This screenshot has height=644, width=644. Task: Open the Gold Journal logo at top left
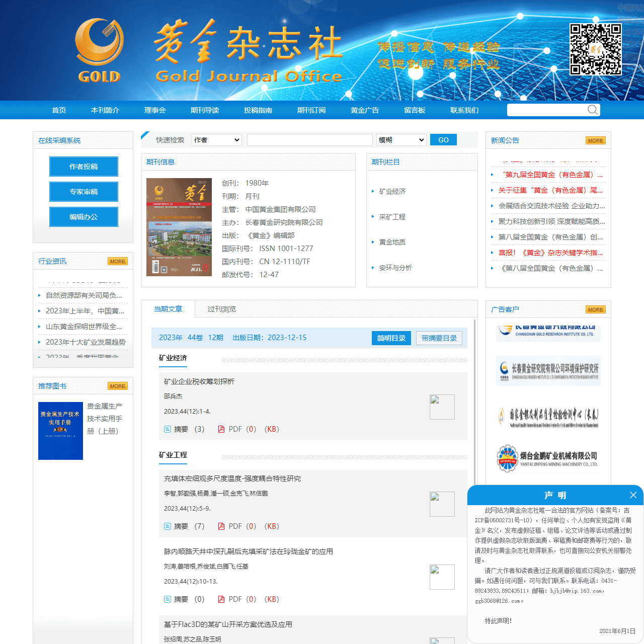tap(100, 50)
